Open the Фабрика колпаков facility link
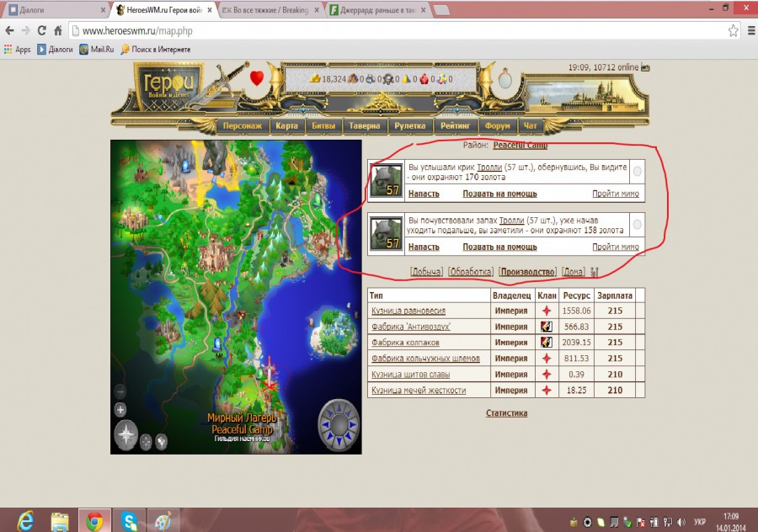The height and width of the screenshot is (532, 758). pyautogui.click(x=405, y=343)
